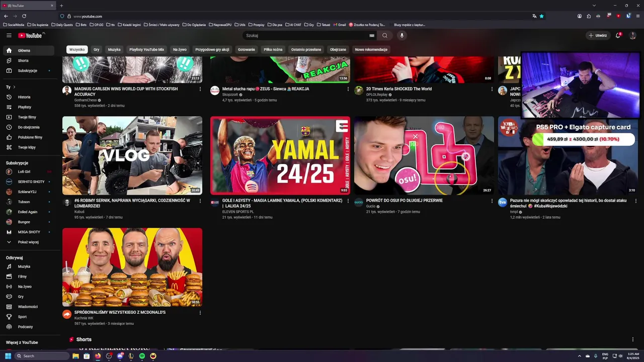Open the Windows Start menu
The width and height of the screenshot is (644, 362).
8,356
